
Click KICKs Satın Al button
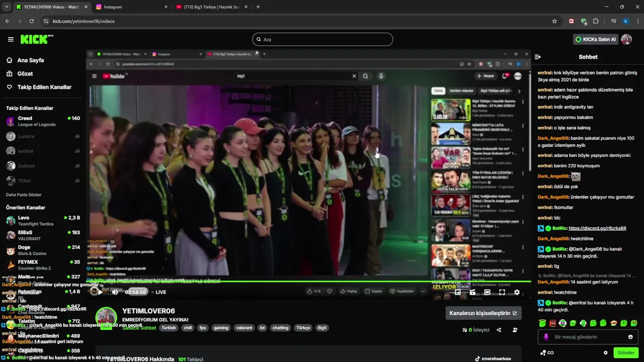point(596,39)
